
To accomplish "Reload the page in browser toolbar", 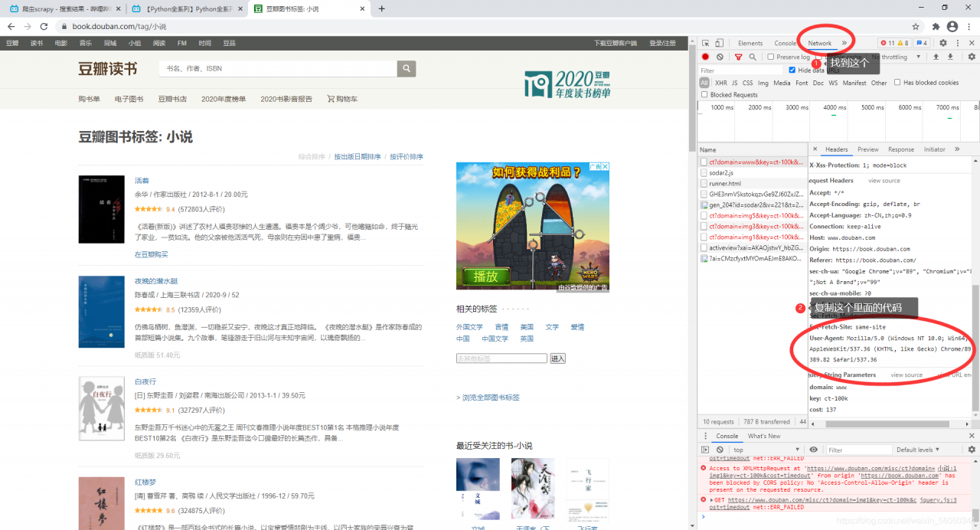I will [x=44, y=26].
